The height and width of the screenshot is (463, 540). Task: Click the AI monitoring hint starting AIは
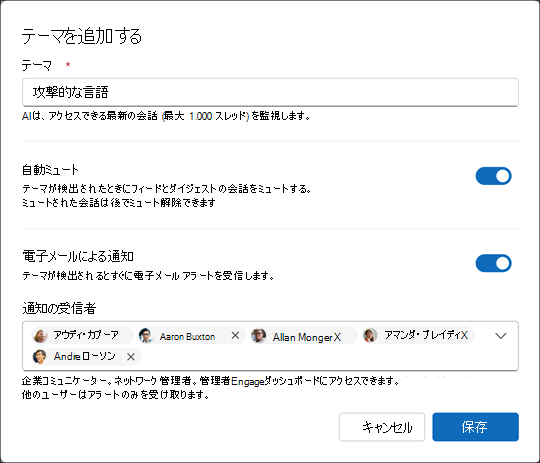[x=166, y=116]
